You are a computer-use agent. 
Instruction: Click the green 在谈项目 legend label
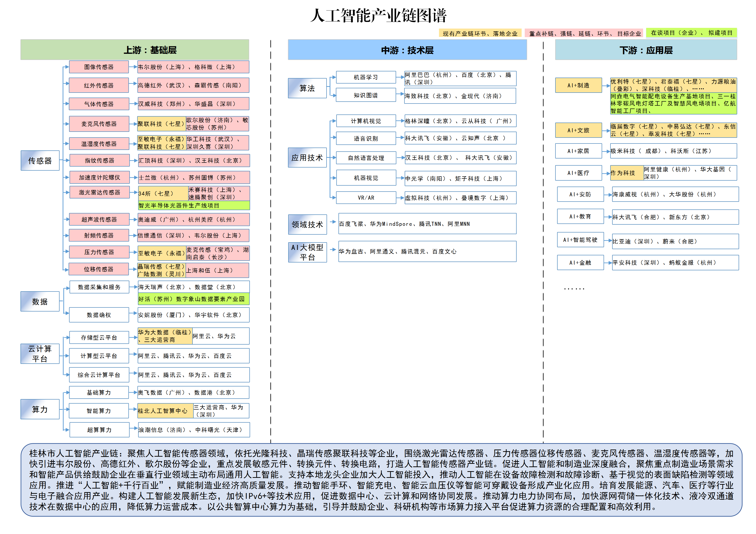(691, 33)
